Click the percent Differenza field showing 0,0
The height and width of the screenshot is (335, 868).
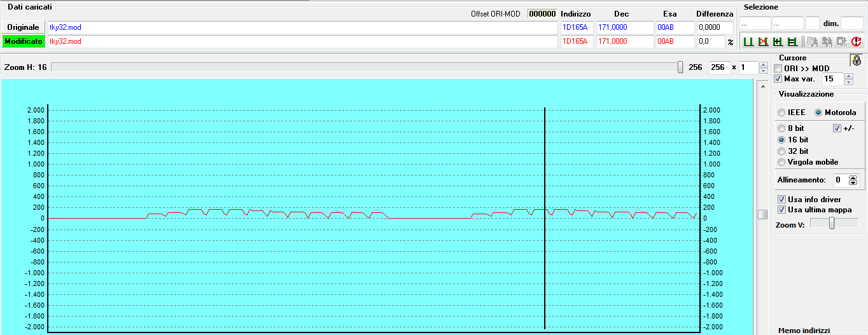coord(710,41)
